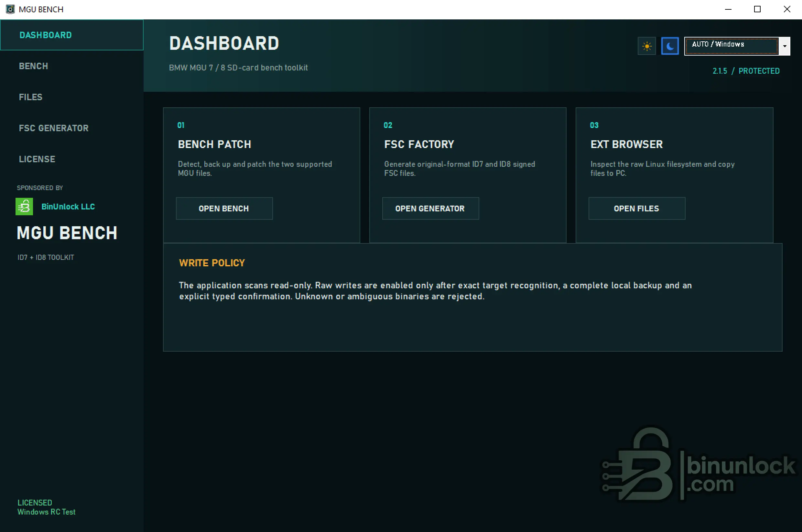Screen dimensions: 802x532
Task: Switch to light theme sun icon
Action: point(646,46)
